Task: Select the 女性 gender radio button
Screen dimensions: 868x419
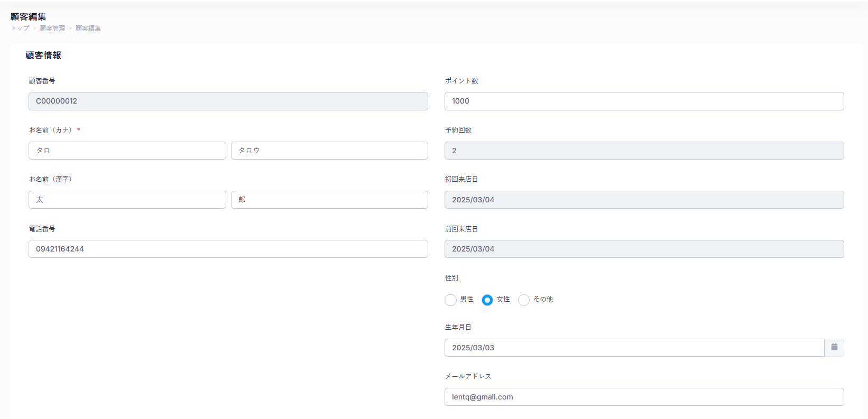Action: [x=487, y=300]
